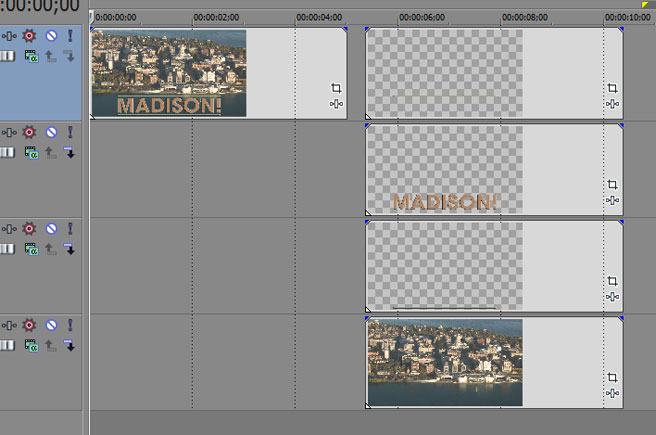Viewport: 656px width, 435px height.
Task: Open Track FX gear on the second track
Action: pyautogui.click(x=29, y=132)
